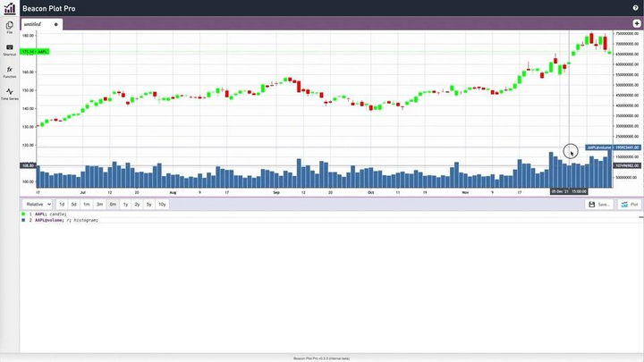Image resolution: width=644 pixels, height=362 pixels.
Task: Click the Beacon Plot Pro logo icon
Action: [x=10, y=8]
